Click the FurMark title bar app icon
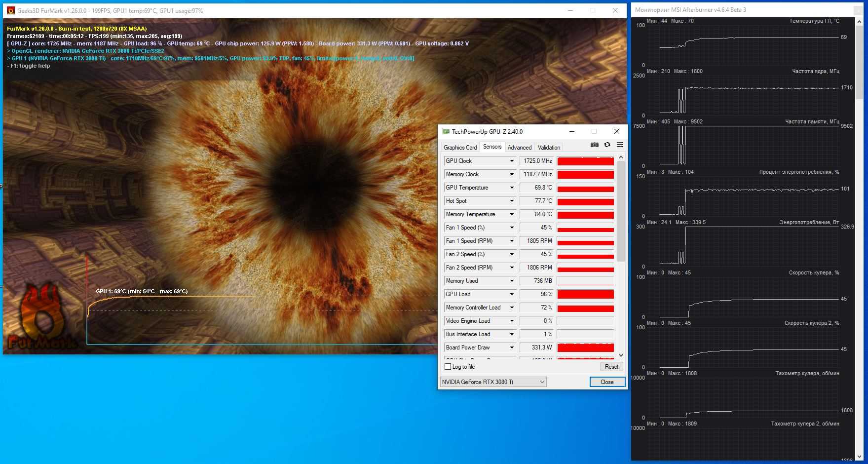Screen dimensions: 868x464 [10, 10]
